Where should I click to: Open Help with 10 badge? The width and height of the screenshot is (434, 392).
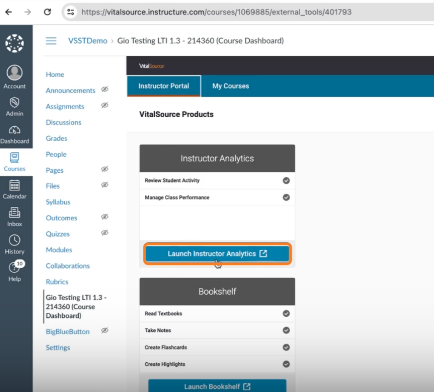[x=15, y=271]
